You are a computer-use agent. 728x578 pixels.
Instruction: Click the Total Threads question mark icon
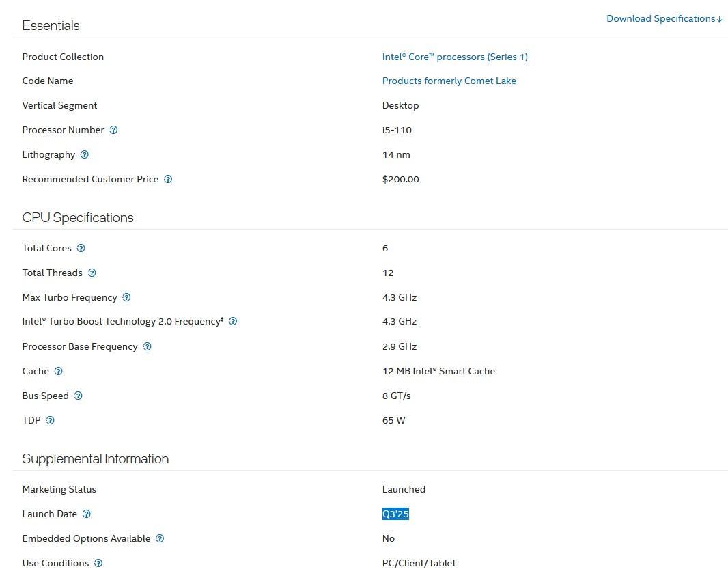92,273
